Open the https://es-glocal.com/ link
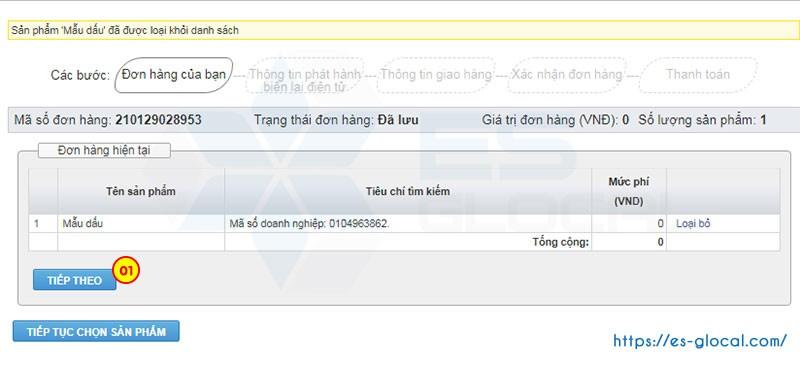 [x=699, y=341]
